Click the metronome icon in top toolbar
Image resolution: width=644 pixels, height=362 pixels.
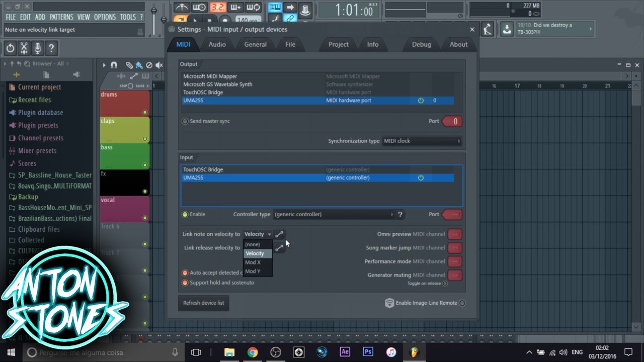[x=182, y=7]
